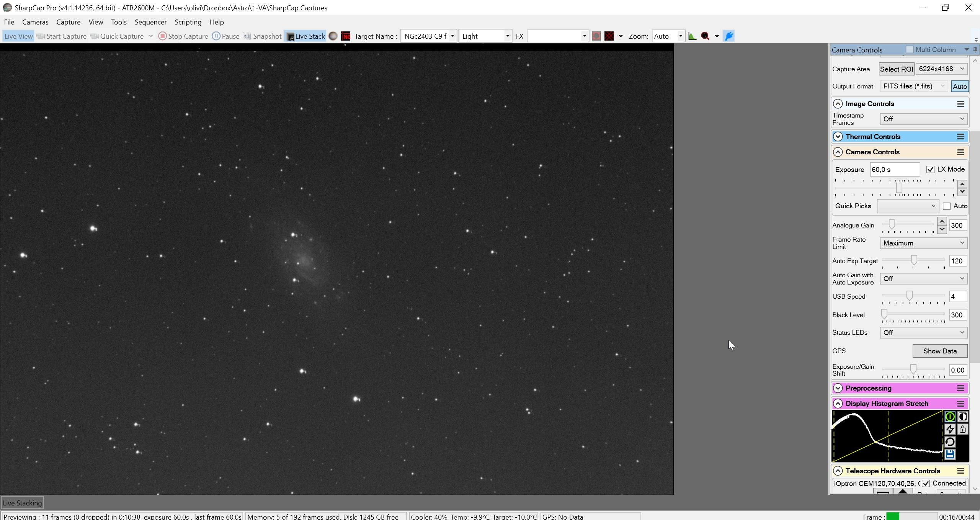Click the GPS Show Data button
Image resolution: width=980 pixels, height=520 pixels.
pyautogui.click(x=940, y=351)
